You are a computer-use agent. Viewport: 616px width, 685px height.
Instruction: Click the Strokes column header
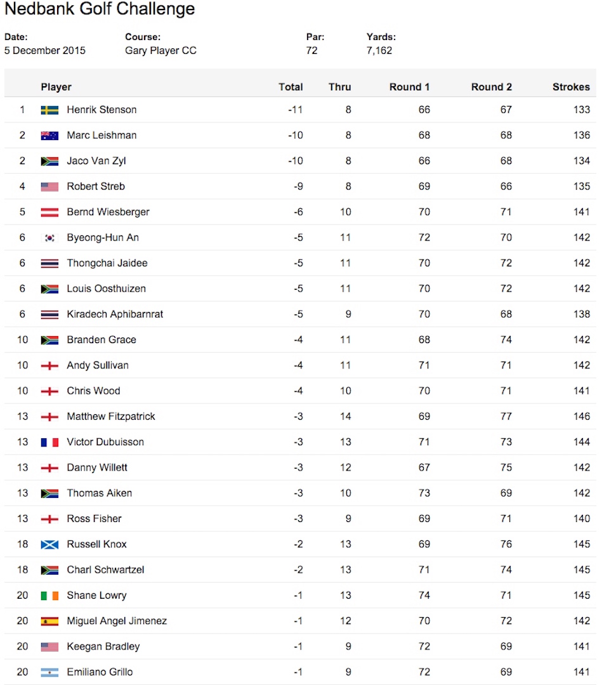tap(571, 87)
